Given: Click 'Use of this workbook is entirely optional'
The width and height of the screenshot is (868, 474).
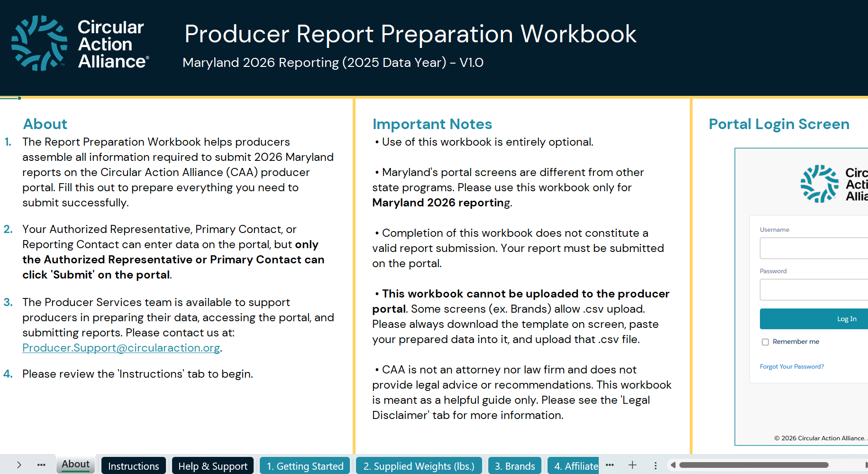Looking at the screenshot, I should [x=487, y=142].
